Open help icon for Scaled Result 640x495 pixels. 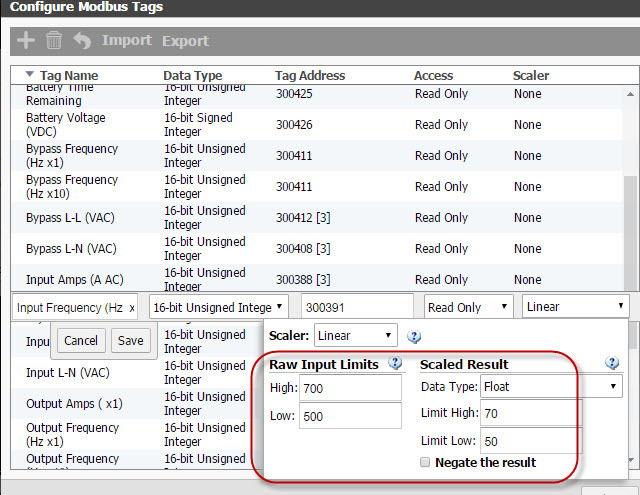click(x=612, y=363)
